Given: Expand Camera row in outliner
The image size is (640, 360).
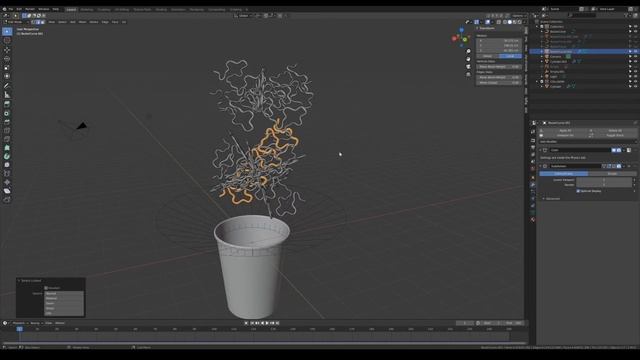Looking at the screenshot, I should 542,57.
